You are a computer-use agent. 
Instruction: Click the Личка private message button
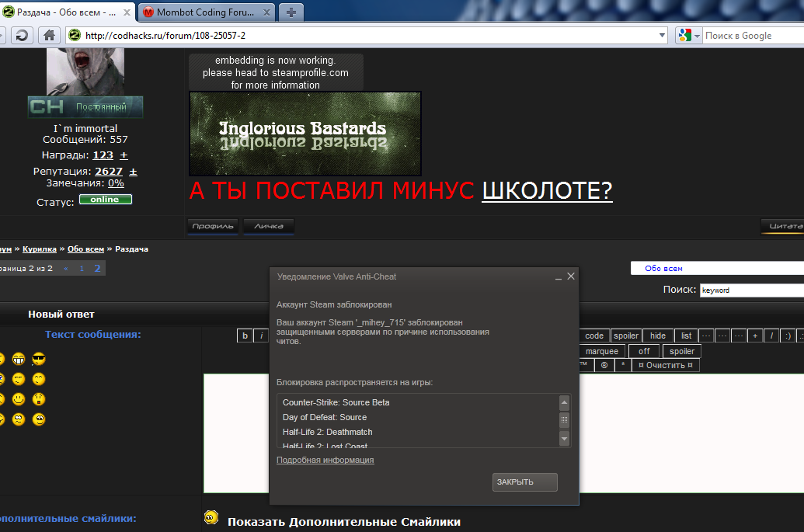(269, 226)
